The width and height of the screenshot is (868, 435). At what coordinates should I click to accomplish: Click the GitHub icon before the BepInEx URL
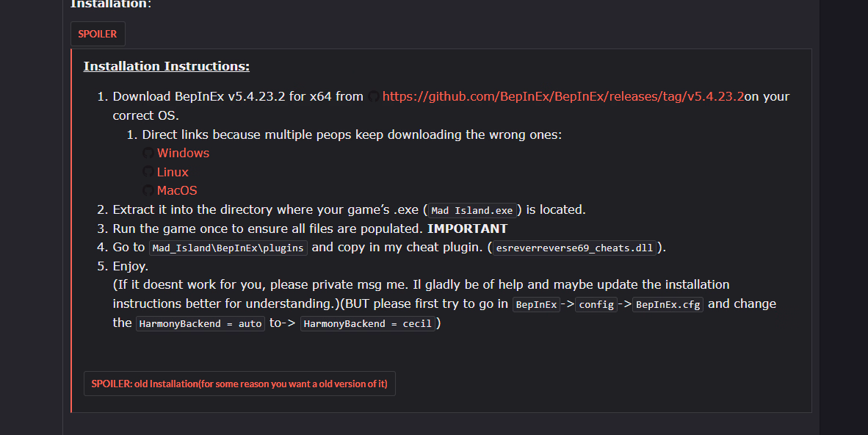374,97
